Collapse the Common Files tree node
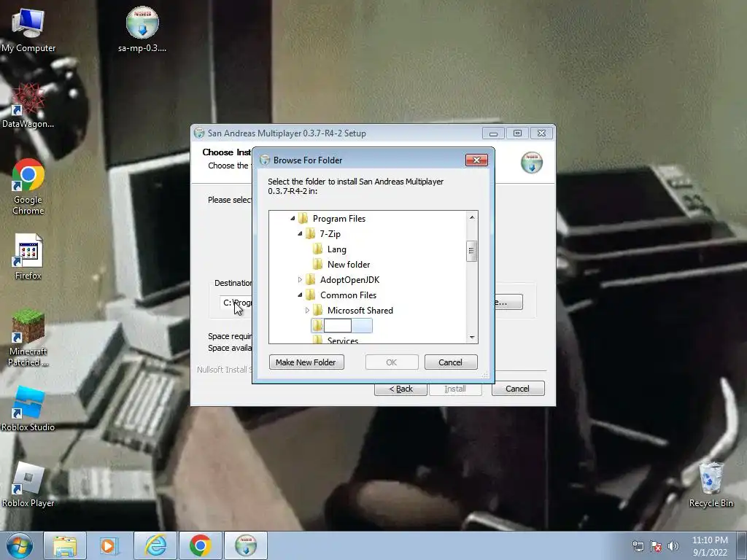This screenshot has height=560, width=747. pyautogui.click(x=300, y=295)
